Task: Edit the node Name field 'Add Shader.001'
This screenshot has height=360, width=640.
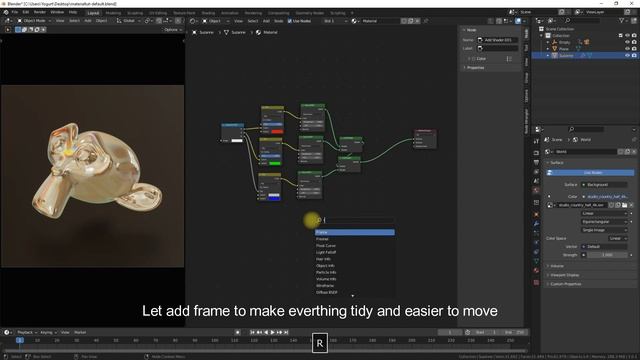Action: tap(498, 40)
